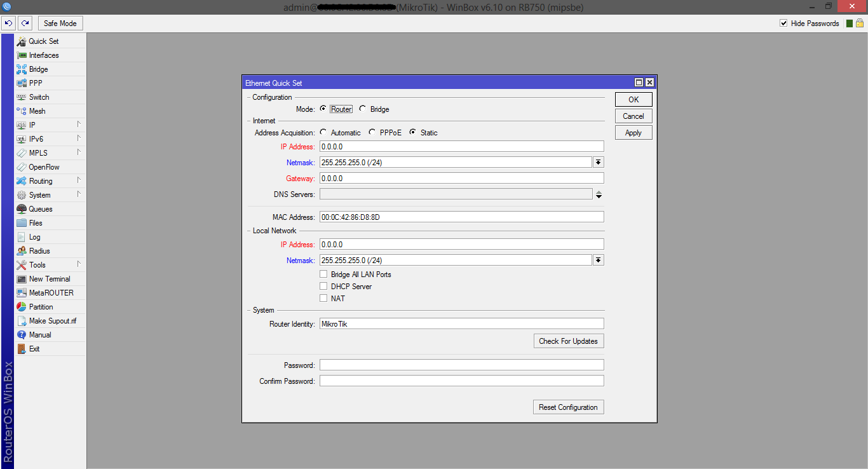Click the OpenFlow icon in the sidebar
The height and width of the screenshot is (469, 868).
(x=22, y=167)
